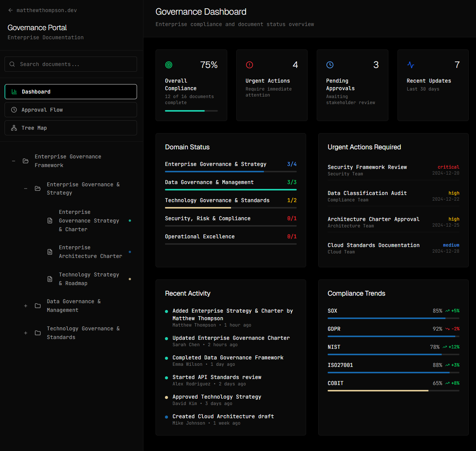
Task: Click the green status dot beside Enterprise Governance Strategy & Charter
Action: click(x=130, y=221)
